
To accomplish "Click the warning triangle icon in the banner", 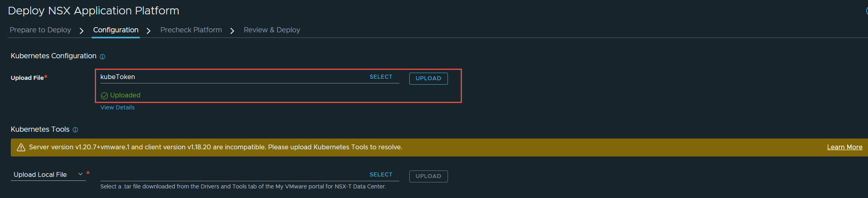I will point(21,147).
